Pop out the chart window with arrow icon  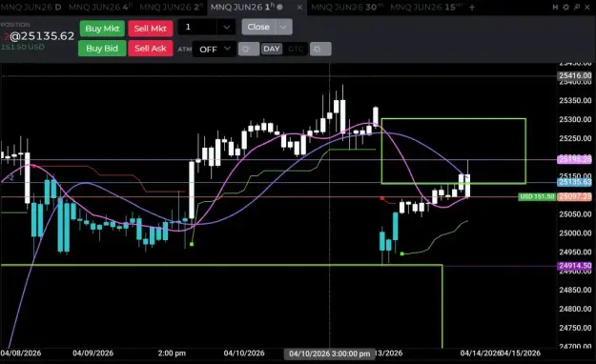(577, 8)
